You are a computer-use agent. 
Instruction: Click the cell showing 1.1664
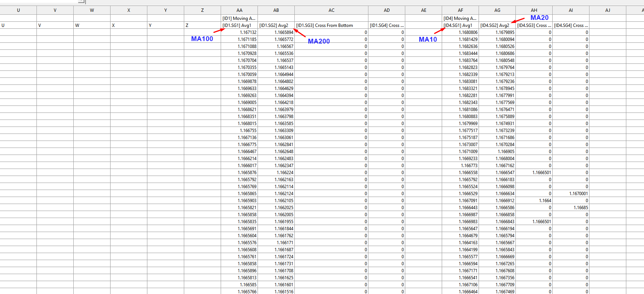534,201
